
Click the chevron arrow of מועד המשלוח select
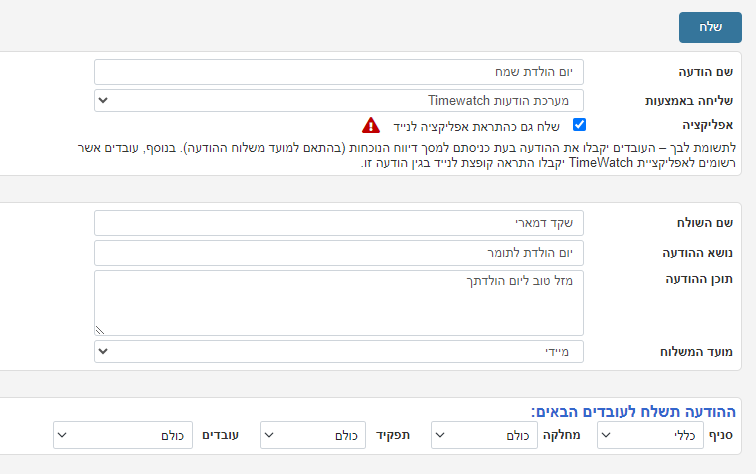[103, 352]
